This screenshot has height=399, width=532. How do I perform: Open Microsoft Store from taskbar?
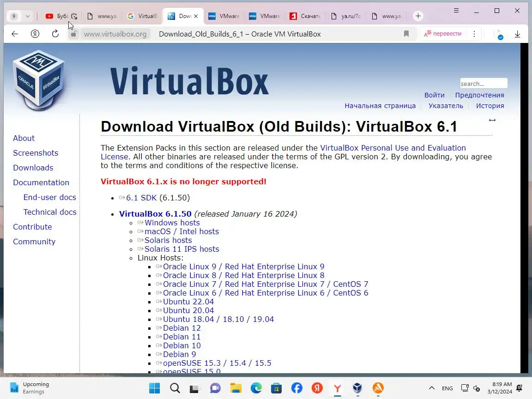click(276, 388)
